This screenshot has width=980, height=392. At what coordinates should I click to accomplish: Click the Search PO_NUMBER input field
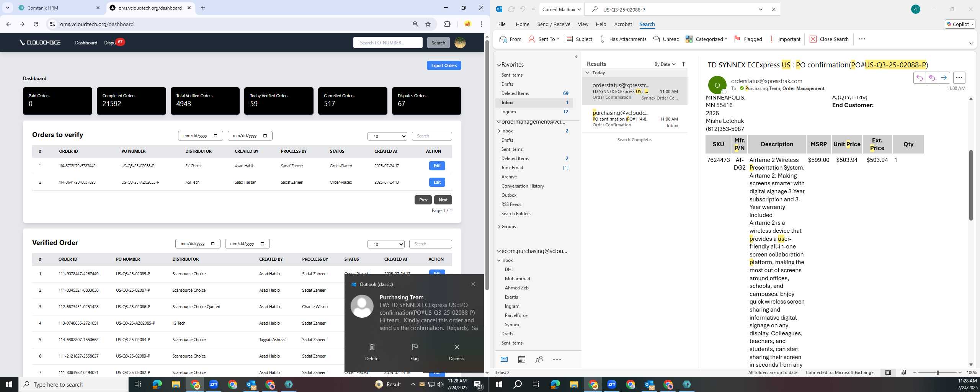388,42
